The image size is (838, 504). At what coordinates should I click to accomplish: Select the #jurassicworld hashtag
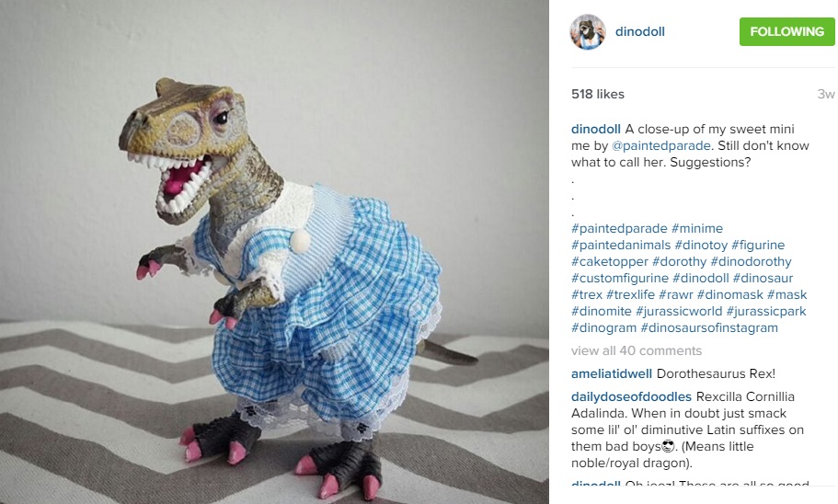click(679, 311)
